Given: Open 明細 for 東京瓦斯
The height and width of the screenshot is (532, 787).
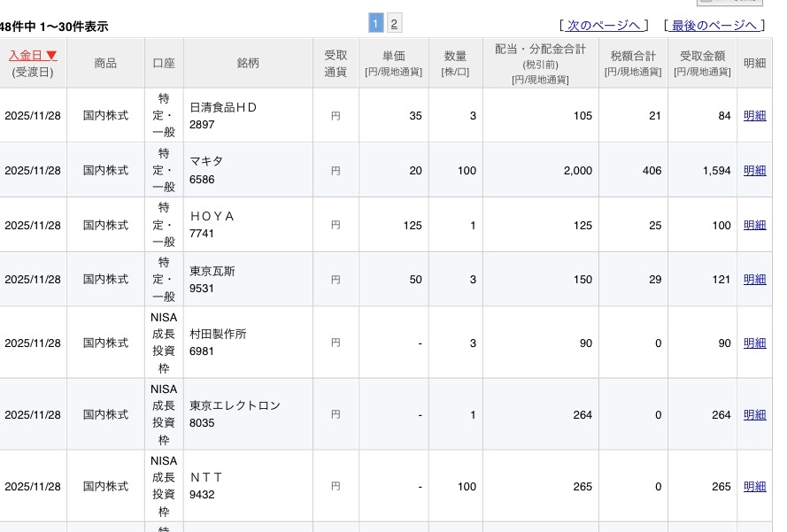Looking at the screenshot, I should pyautogui.click(x=754, y=280).
